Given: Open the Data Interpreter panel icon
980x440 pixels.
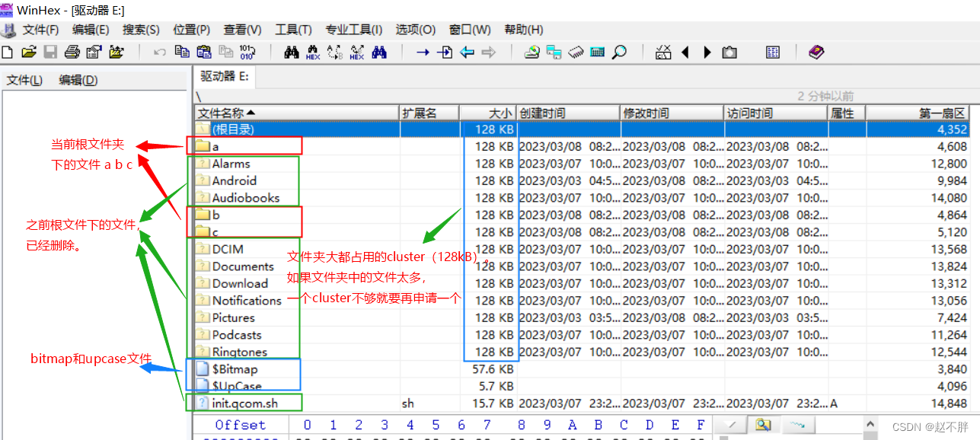Looking at the screenshot, I should [772, 52].
